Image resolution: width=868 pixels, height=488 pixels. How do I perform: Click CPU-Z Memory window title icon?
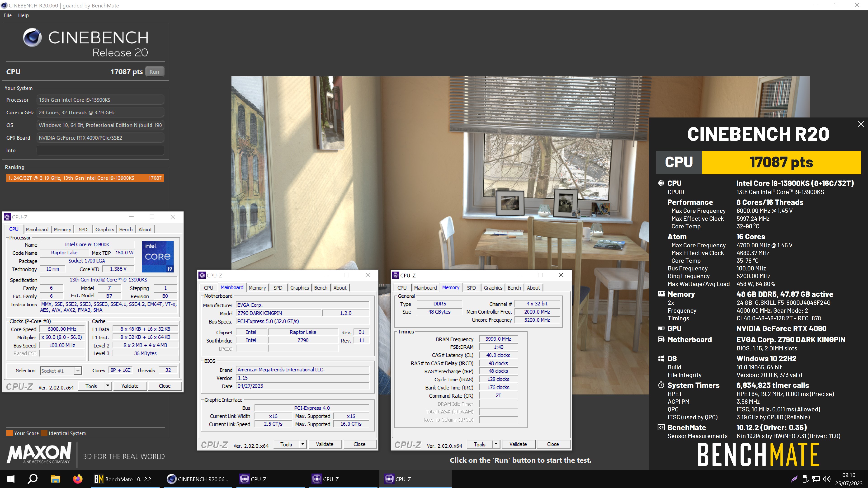(396, 275)
